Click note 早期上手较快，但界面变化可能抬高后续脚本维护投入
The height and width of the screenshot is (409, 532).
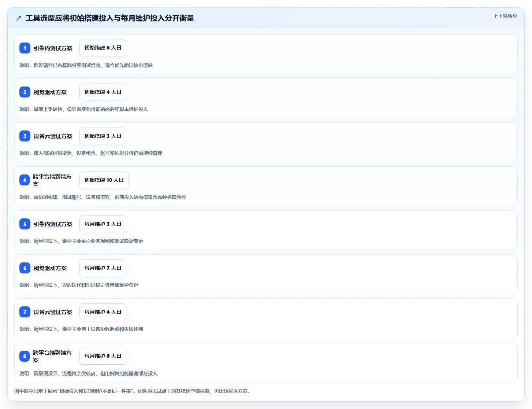83,109
